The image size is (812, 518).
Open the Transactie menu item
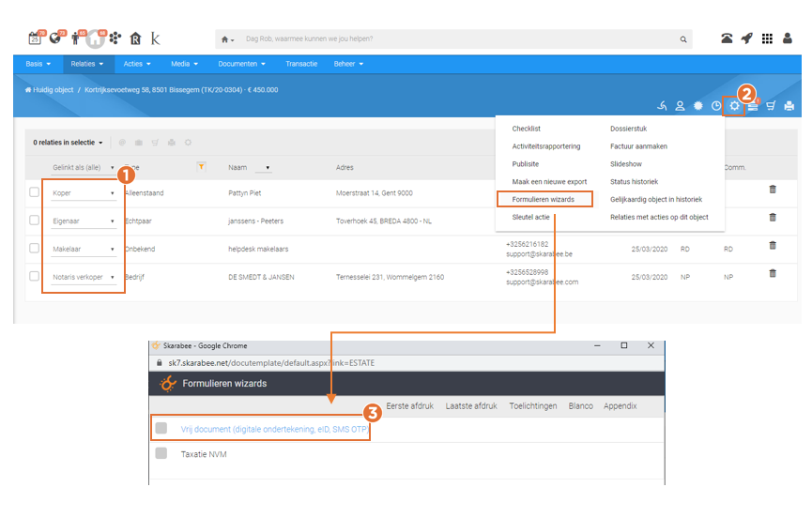(x=301, y=64)
